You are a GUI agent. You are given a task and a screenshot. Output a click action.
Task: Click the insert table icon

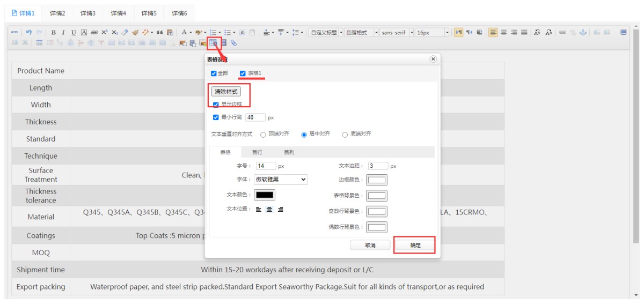pos(40,43)
